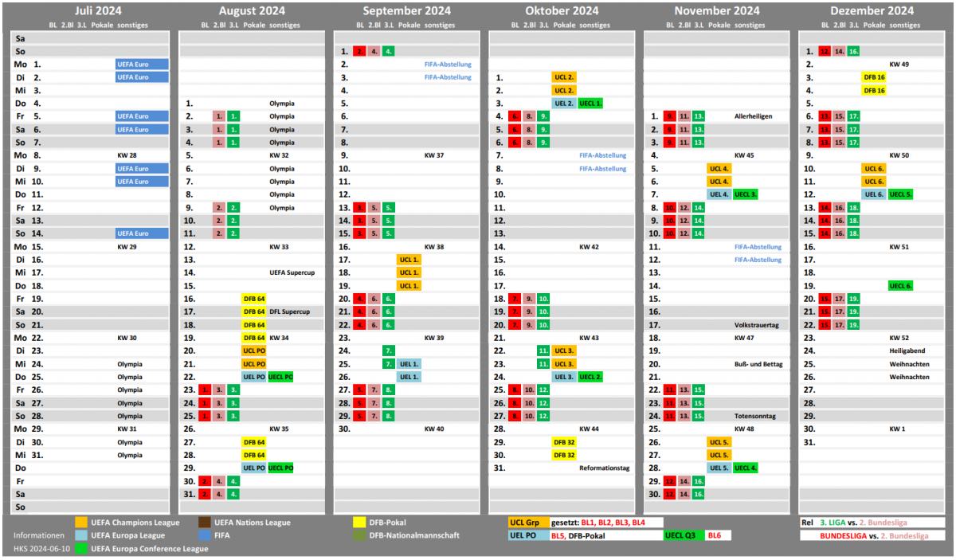Image resolution: width=956 pixels, height=560 pixels.
Task: Click 'BUNDESLIGA vs. 2. Bundesliga' legend row
Action: tap(872, 535)
